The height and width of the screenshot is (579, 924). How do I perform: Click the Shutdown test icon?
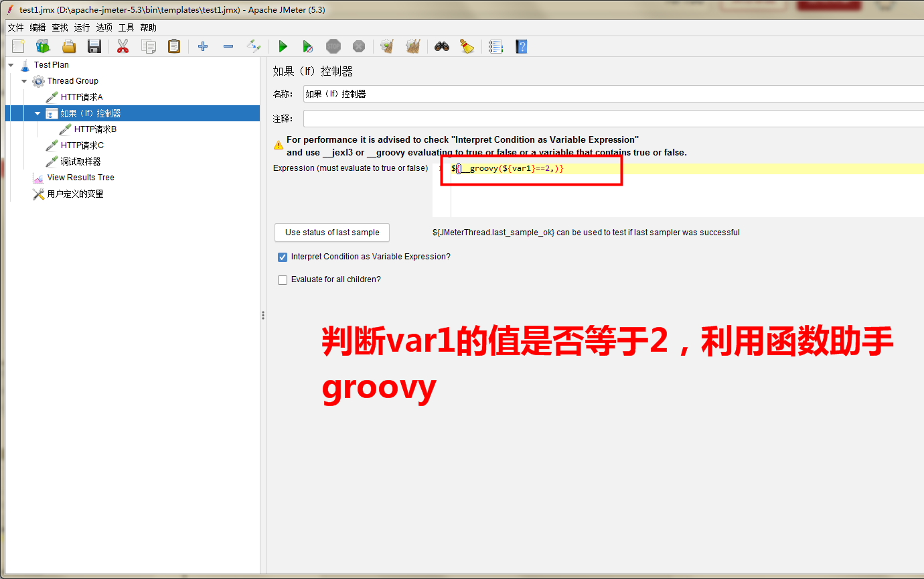tap(359, 46)
